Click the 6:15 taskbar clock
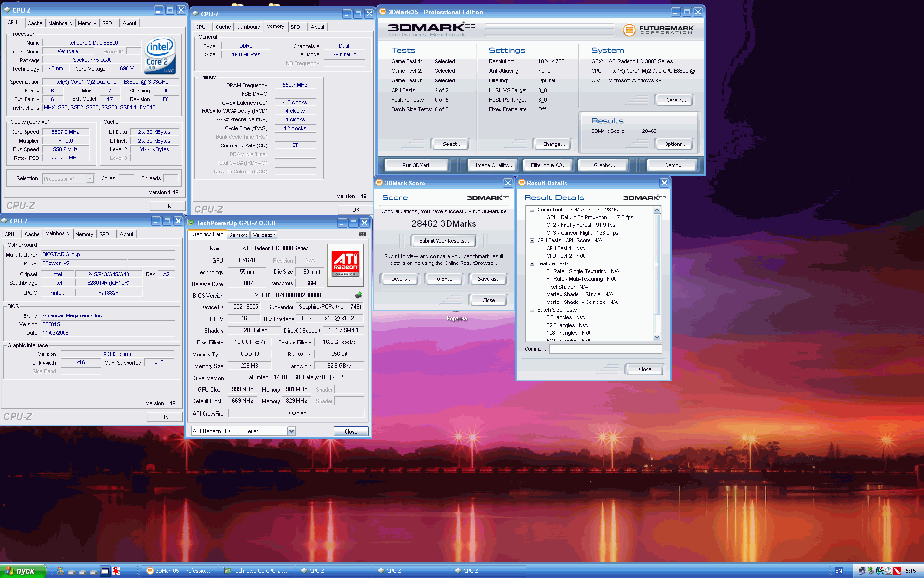Viewport: 924px width, 578px height. (911, 571)
